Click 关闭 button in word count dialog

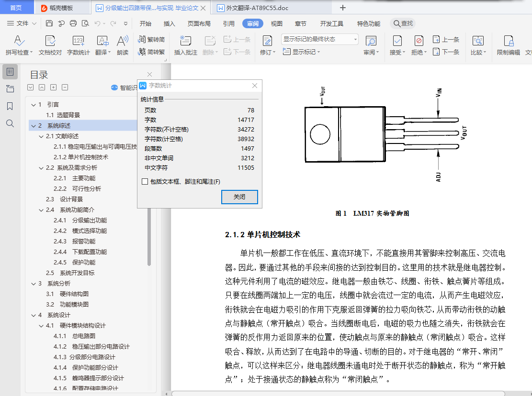pos(239,197)
